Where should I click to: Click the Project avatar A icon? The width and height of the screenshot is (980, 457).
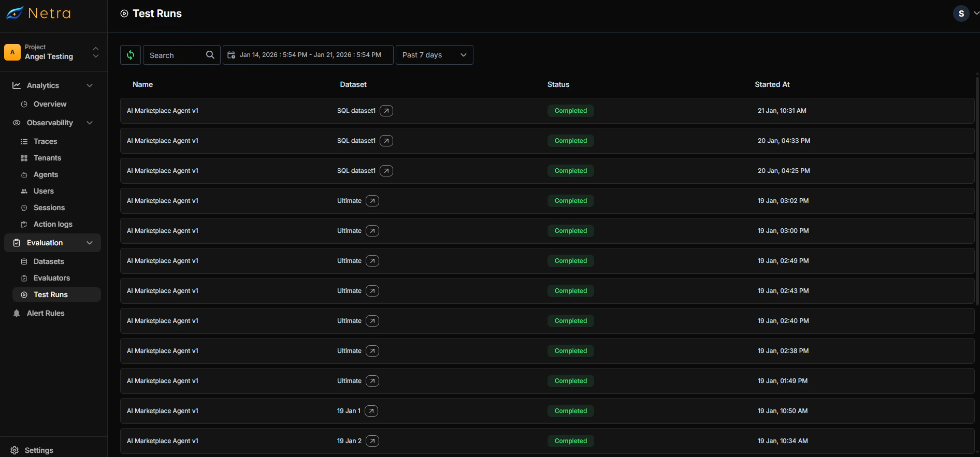12,52
